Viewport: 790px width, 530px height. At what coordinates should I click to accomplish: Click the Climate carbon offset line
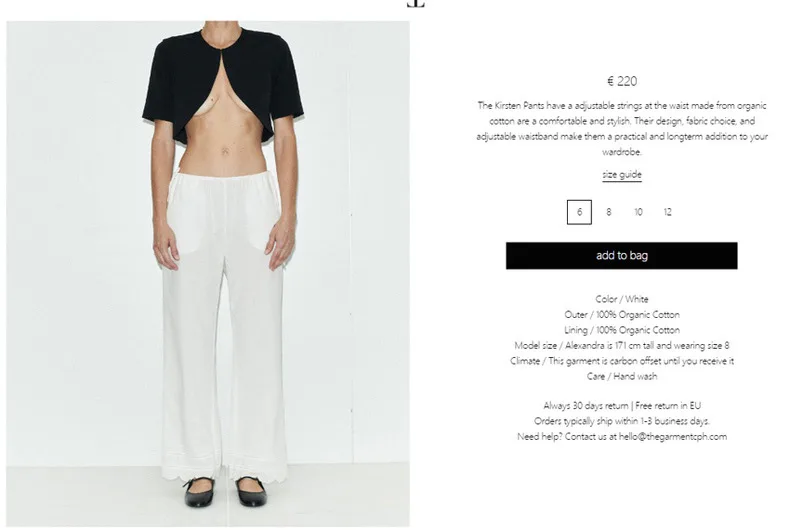(x=622, y=361)
